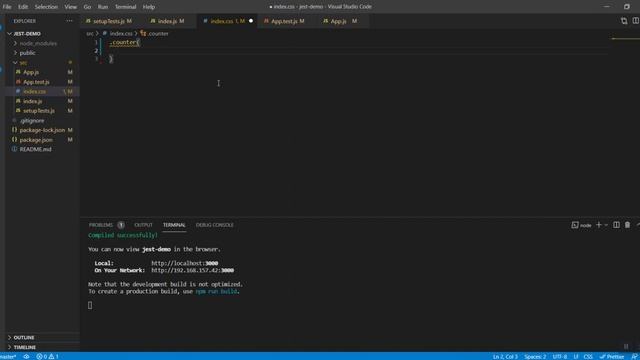Kill terminal with trash icon

[x=627, y=225]
